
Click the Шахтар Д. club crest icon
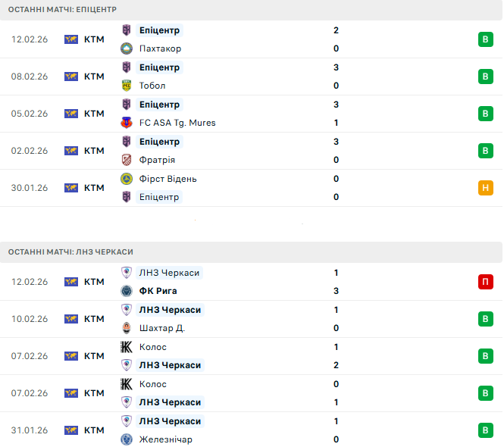pyautogui.click(x=127, y=328)
